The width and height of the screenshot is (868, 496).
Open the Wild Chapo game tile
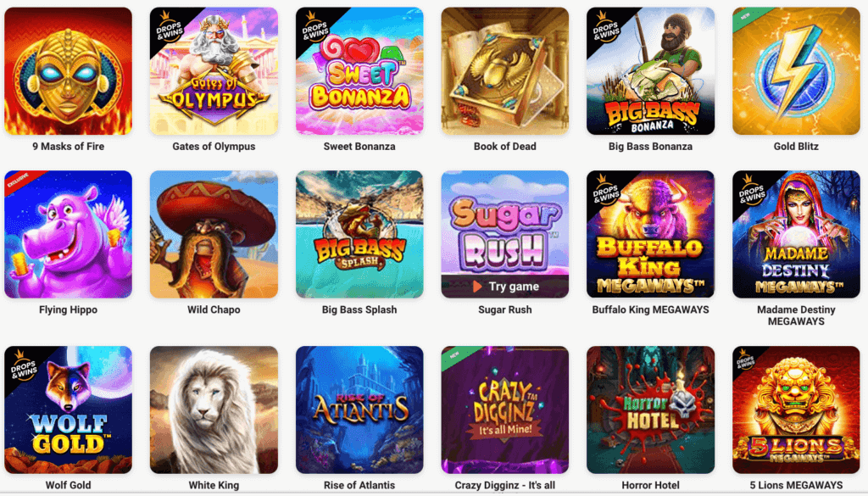[214, 234]
